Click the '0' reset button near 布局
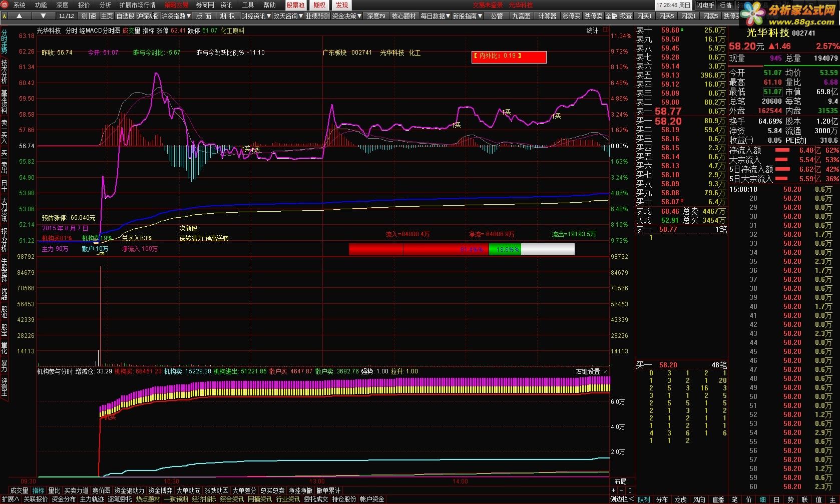The image size is (840, 504). point(630,490)
